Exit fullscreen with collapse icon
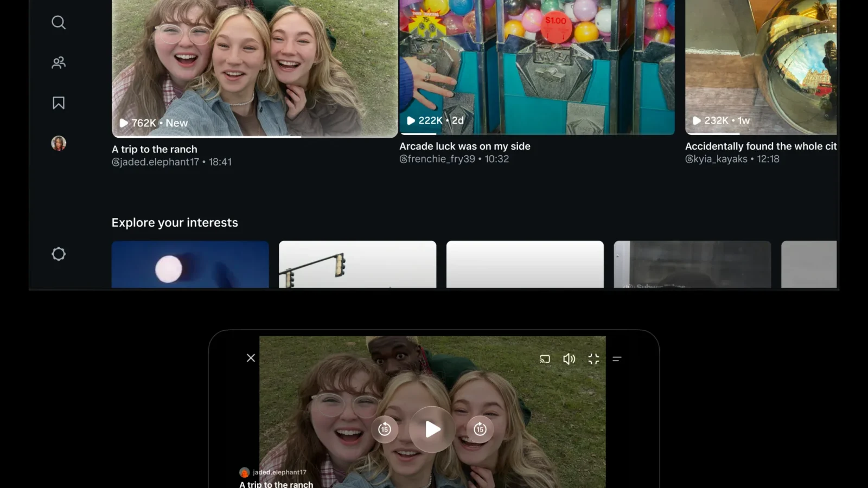The width and height of the screenshot is (868, 488). [593, 359]
